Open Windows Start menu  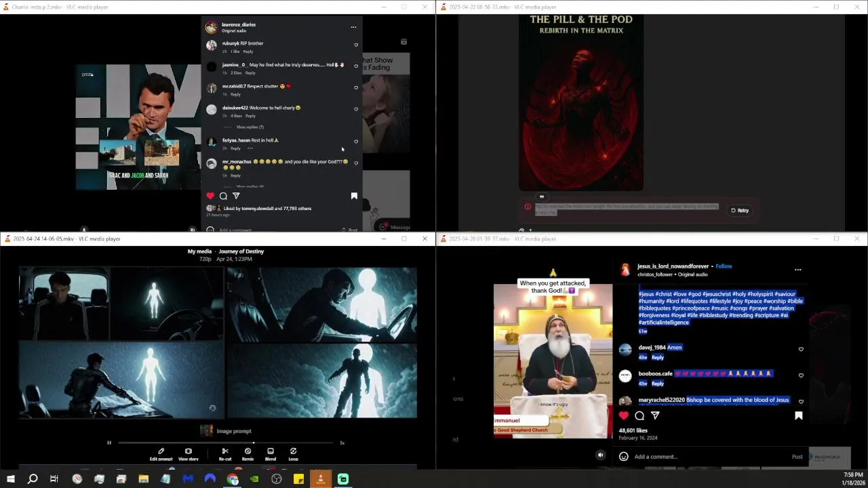[11, 479]
